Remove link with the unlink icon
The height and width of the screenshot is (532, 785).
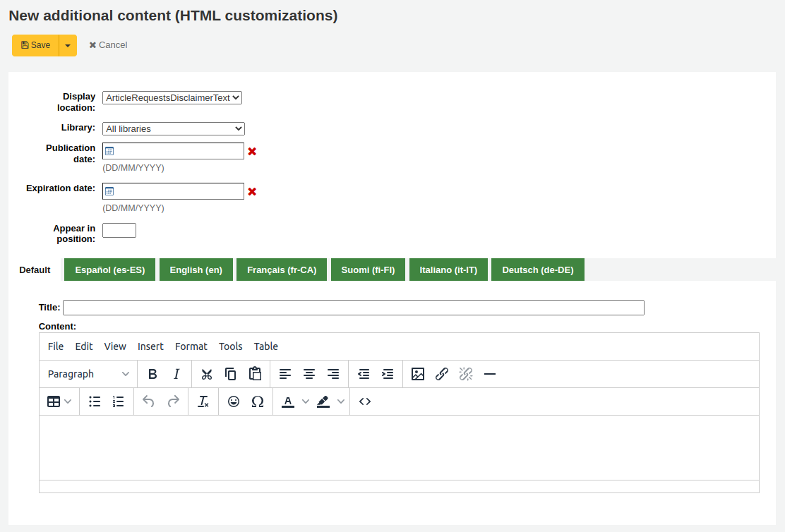(x=466, y=374)
